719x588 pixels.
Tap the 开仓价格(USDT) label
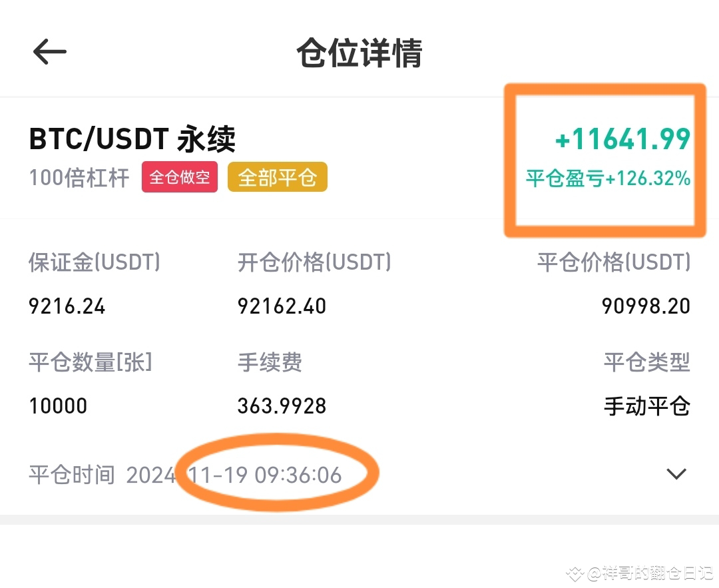tap(314, 262)
